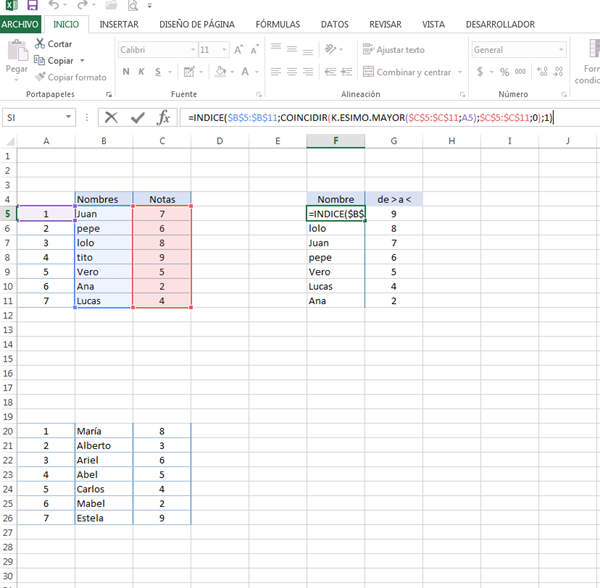
Task: Select column header C
Action: [x=161, y=141]
